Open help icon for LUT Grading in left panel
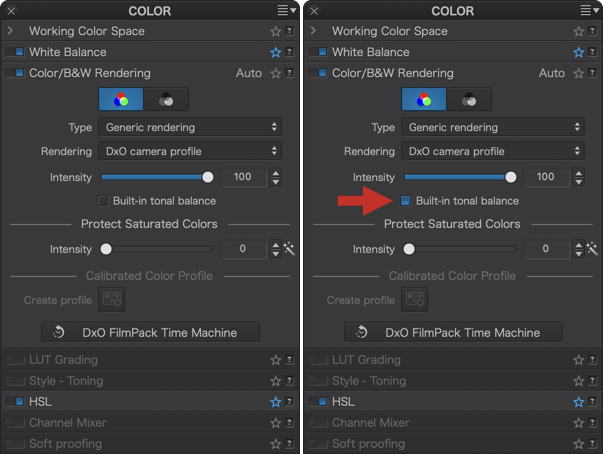 pyautogui.click(x=289, y=360)
